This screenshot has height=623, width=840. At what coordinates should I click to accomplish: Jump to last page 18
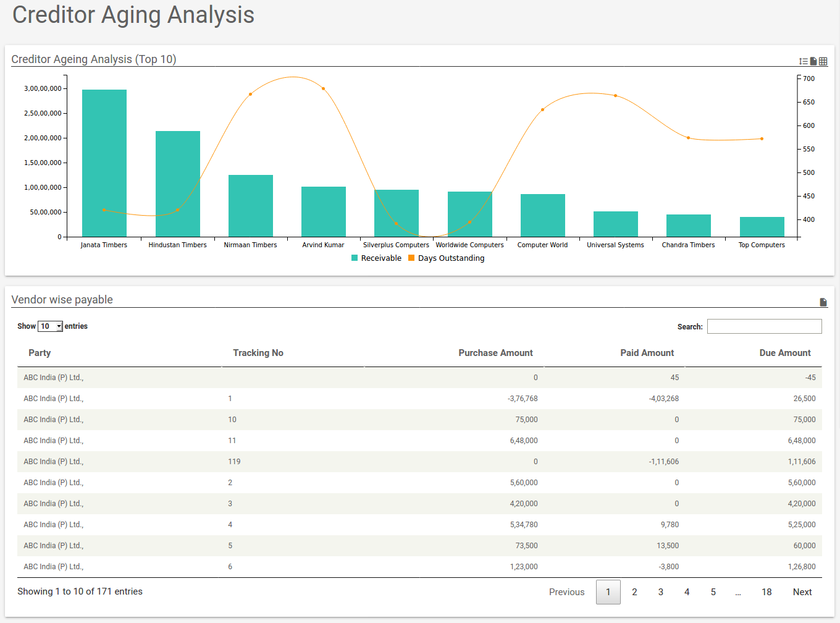[766, 591]
